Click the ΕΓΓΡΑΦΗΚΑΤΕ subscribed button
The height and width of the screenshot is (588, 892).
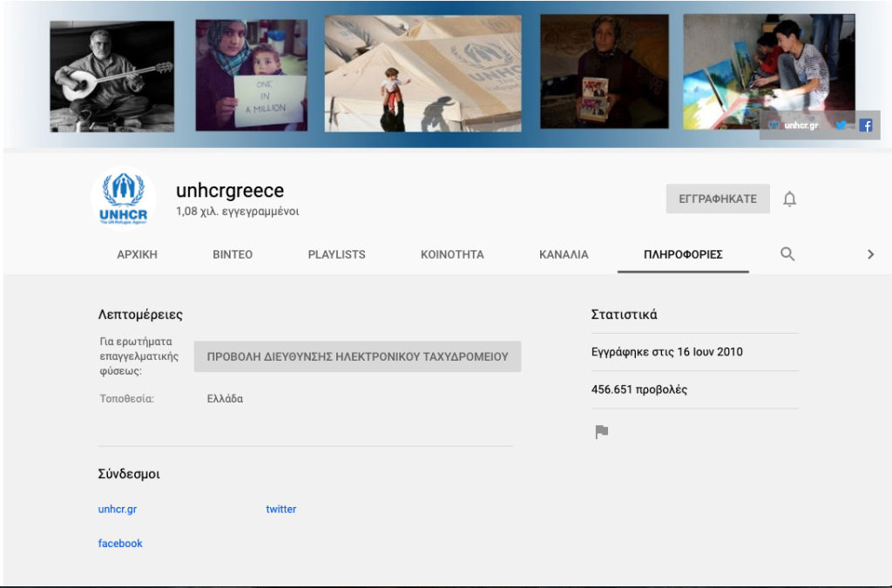718,199
